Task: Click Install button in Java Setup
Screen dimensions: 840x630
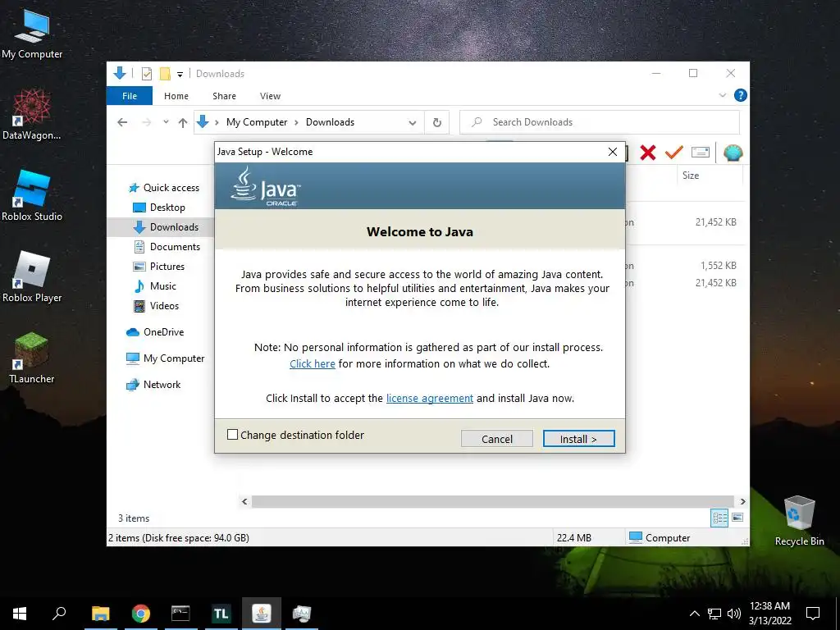Action: pos(578,439)
